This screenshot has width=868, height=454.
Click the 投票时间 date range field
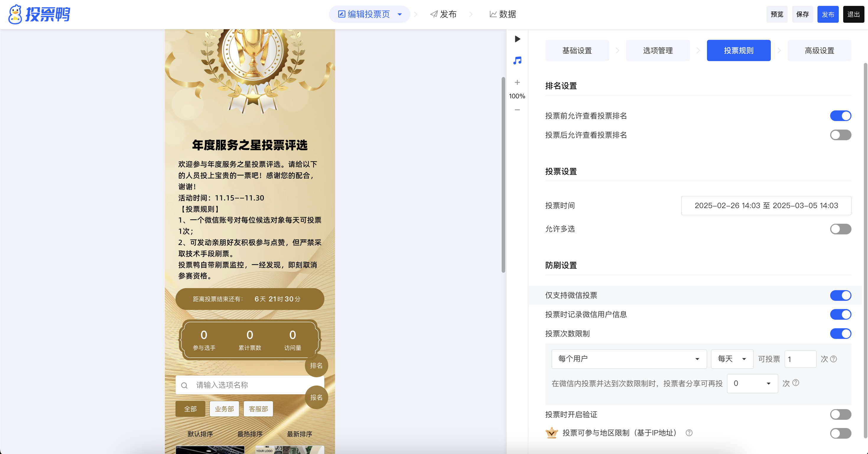[766, 205]
